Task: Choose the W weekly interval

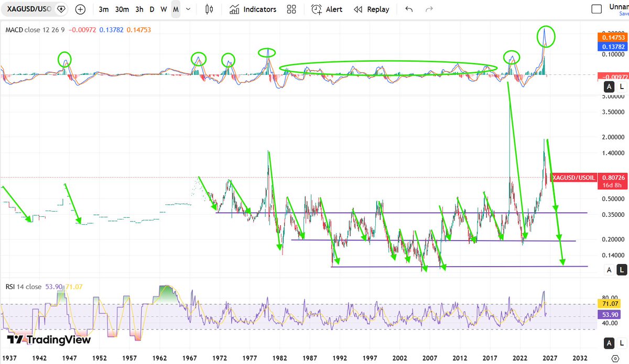Action: 164,9
